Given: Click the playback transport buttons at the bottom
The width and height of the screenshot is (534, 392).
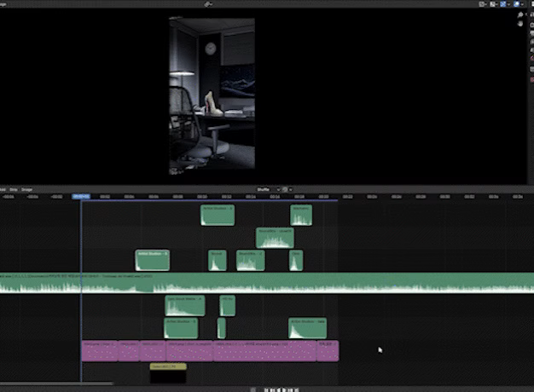Looking at the screenshot, I should pos(282,390).
